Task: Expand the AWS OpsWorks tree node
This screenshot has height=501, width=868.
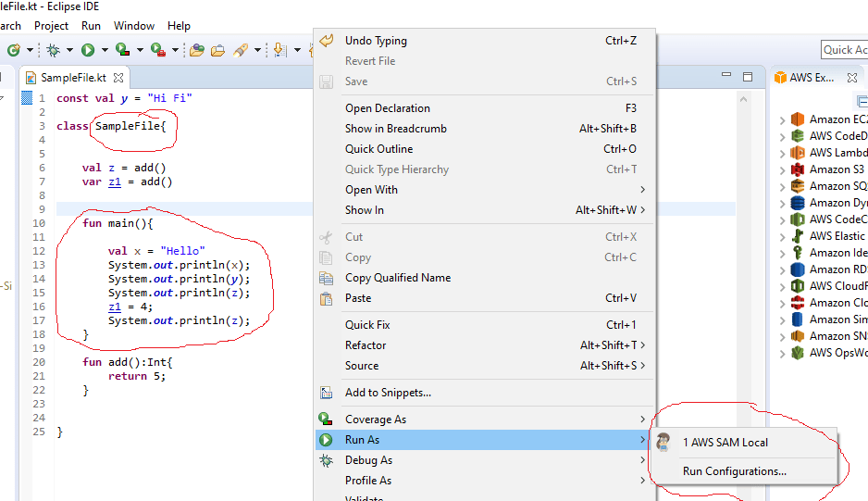Action: (x=782, y=353)
